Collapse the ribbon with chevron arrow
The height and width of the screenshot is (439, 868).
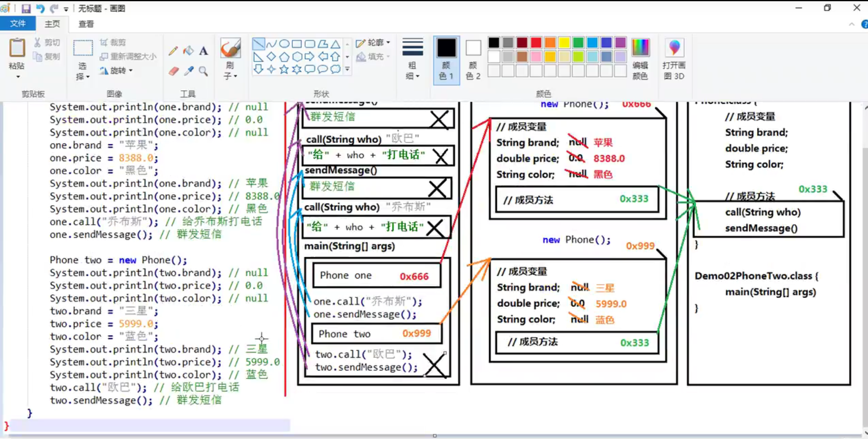tap(851, 24)
